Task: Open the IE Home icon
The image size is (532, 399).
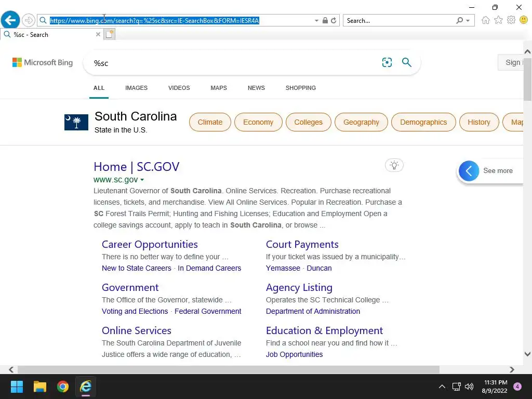Action: 486,20
